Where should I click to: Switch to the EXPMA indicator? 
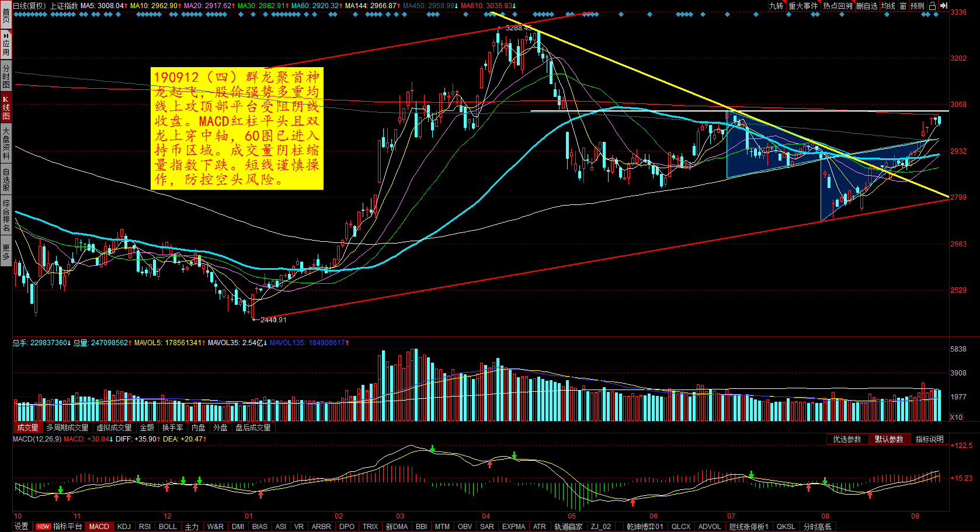[513, 526]
